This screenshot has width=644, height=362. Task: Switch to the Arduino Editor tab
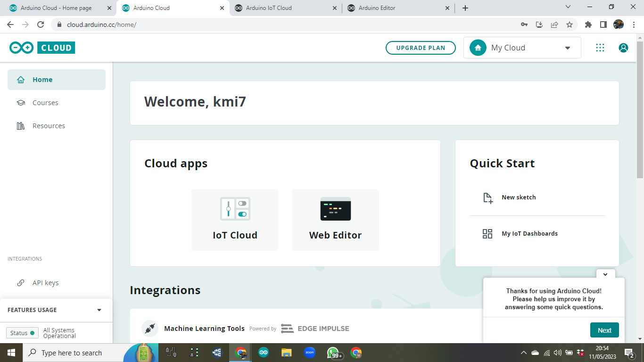point(398,8)
